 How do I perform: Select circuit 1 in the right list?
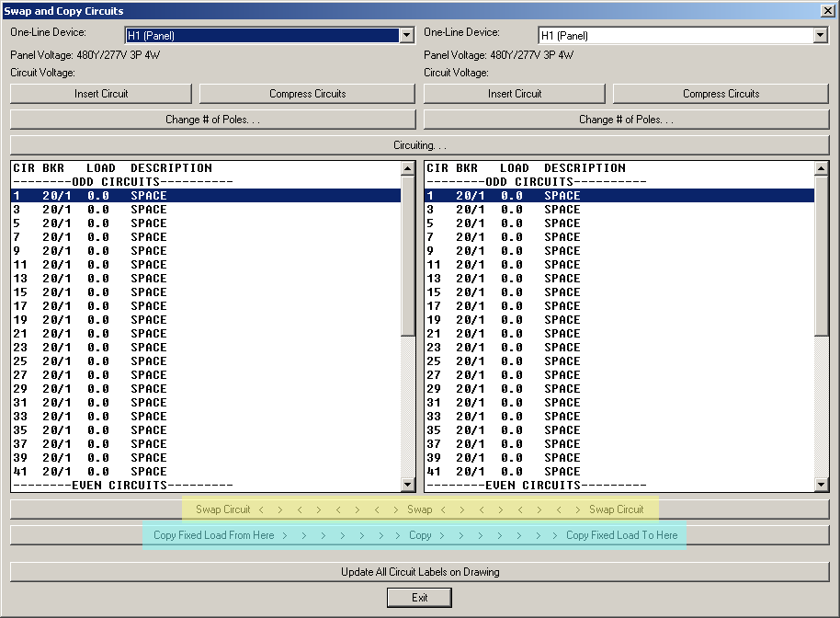619,196
